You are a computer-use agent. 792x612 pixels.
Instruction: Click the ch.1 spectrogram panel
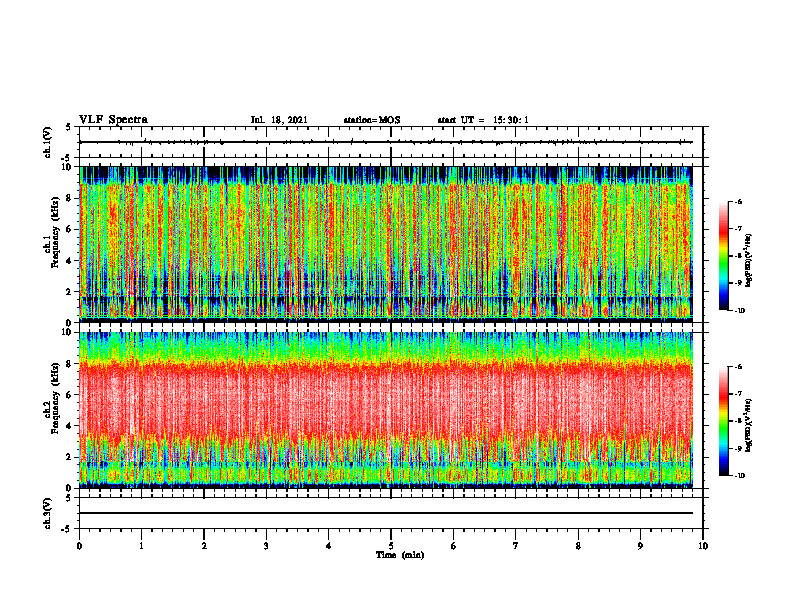click(385, 244)
